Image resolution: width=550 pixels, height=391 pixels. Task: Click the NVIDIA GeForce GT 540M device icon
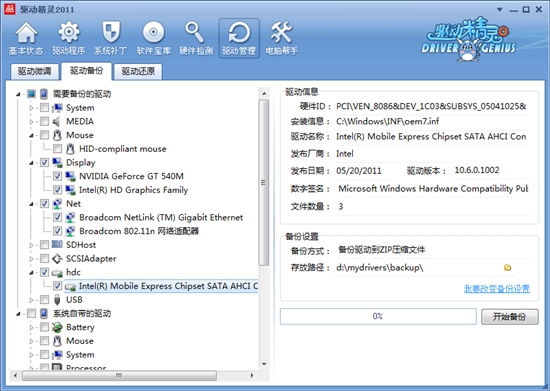click(x=70, y=176)
